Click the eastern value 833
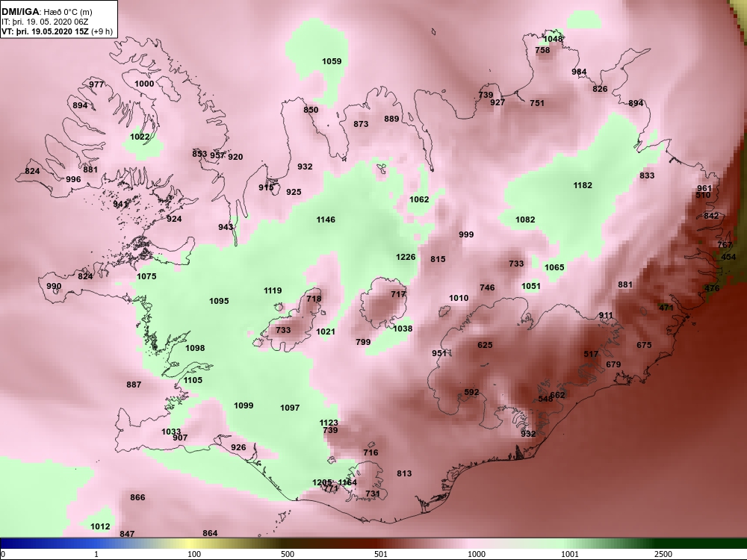 (647, 175)
